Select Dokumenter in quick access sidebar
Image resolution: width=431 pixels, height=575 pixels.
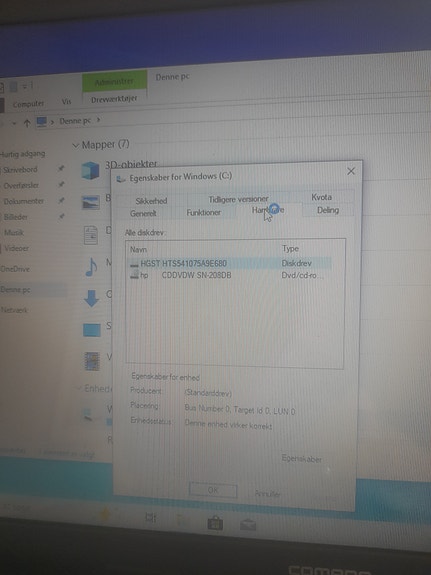(24, 201)
